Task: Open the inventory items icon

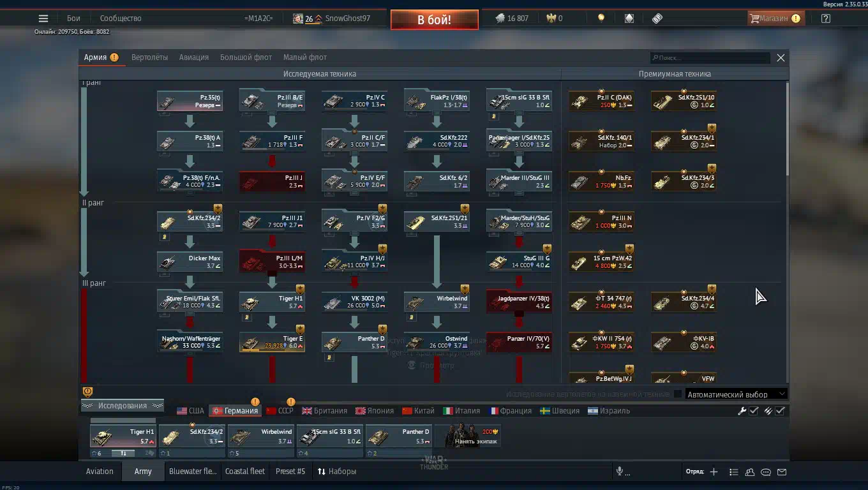Action: tap(629, 19)
